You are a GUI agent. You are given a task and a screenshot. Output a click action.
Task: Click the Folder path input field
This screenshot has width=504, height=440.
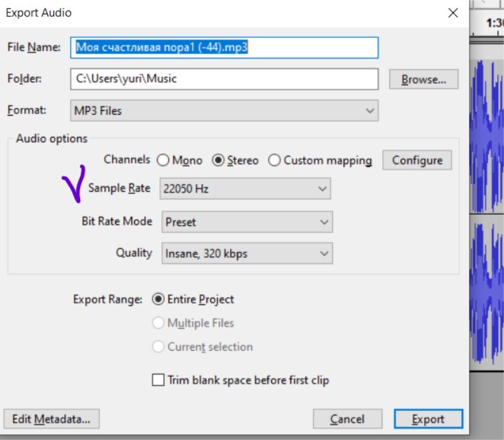click(225, 79)
